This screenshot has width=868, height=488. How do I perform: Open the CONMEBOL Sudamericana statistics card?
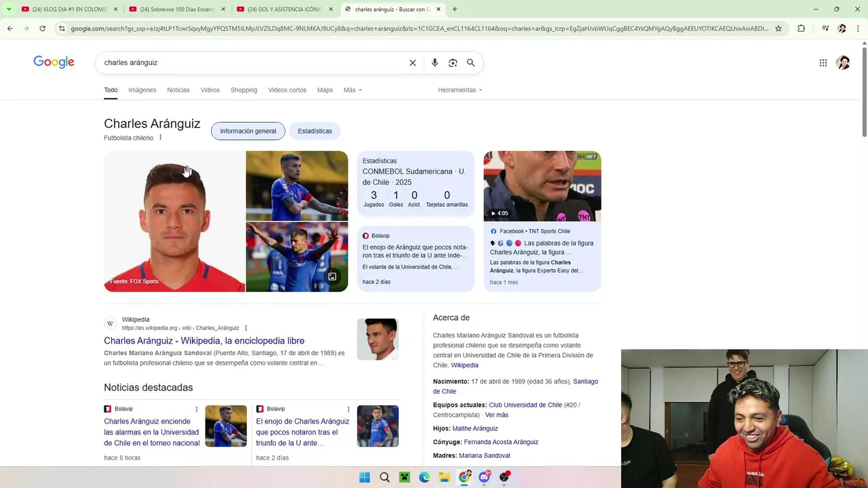pos(416,184)
